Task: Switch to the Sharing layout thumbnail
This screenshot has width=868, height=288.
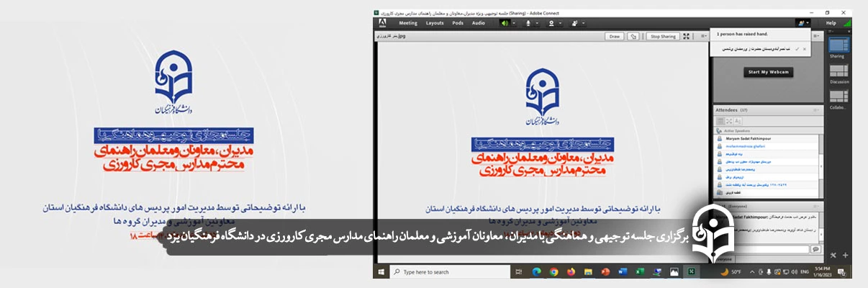Action: click(838, 45)
